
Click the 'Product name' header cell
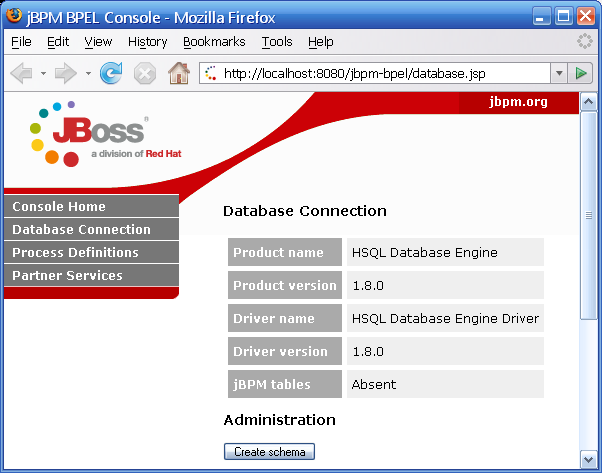(285, 252)
